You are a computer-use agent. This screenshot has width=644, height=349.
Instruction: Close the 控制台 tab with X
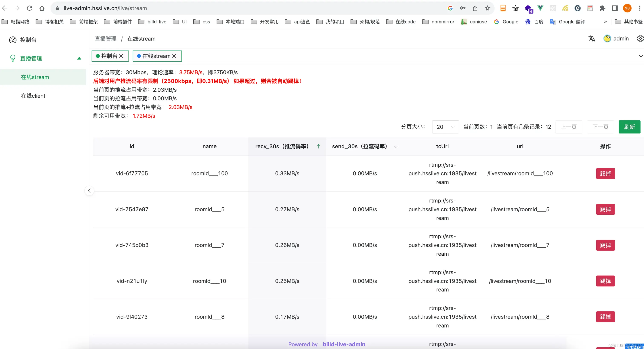coord(121,56)
